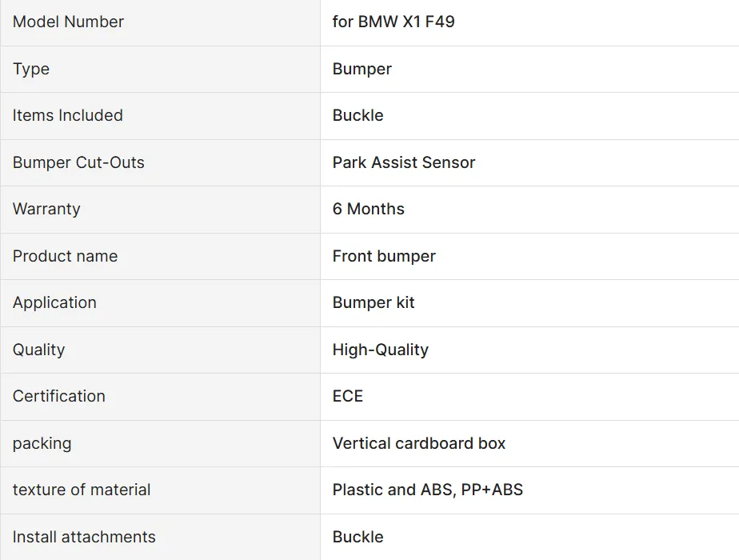Select the "Type" row label
This screenshot has width=739, height=560.
tap(31, 69)
